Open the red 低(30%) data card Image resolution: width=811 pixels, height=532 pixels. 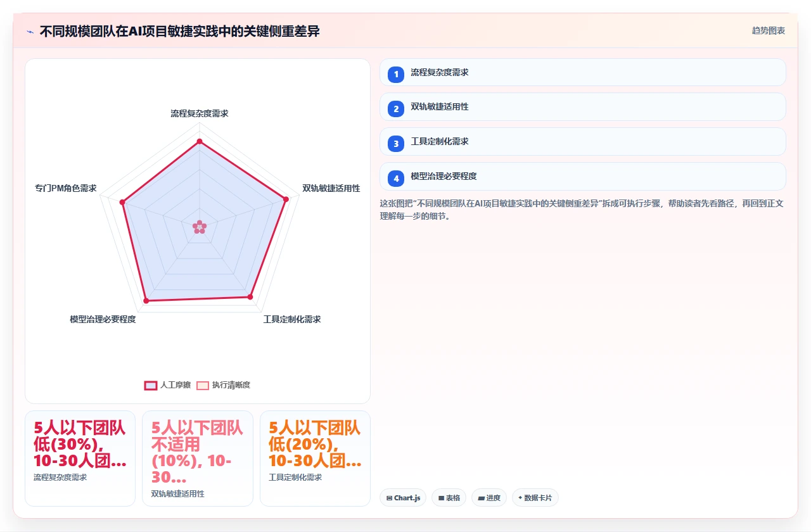click(x=80, y=459)
